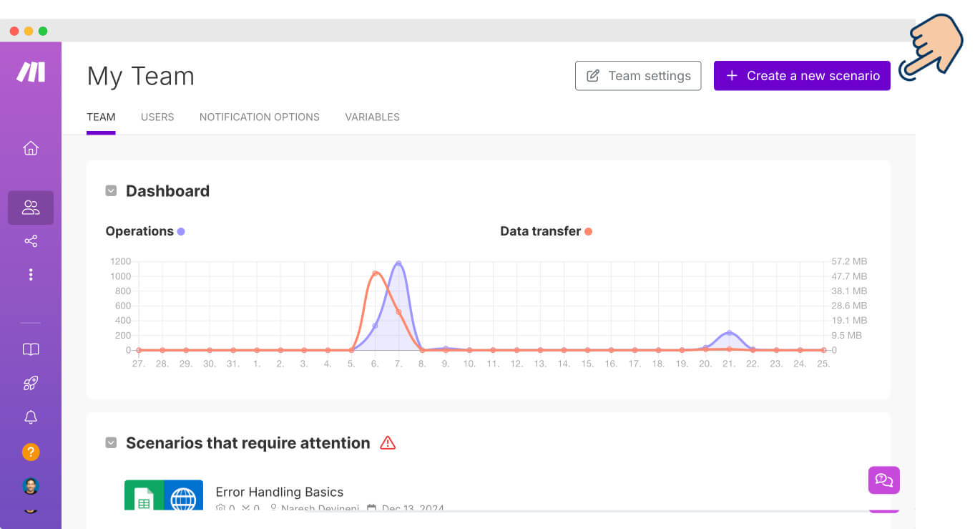Open the Resource hub book icon
Viewport: 980px width, 529px height.
click(31, 349)
